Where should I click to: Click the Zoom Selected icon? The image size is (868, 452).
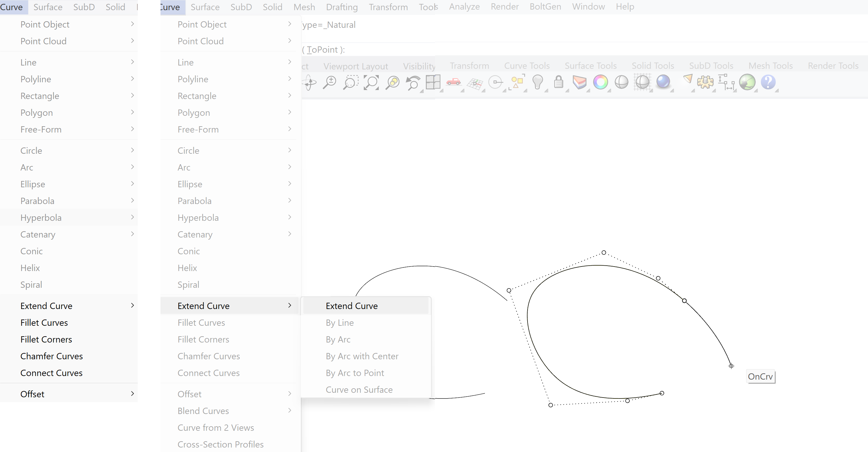point(392,83)
